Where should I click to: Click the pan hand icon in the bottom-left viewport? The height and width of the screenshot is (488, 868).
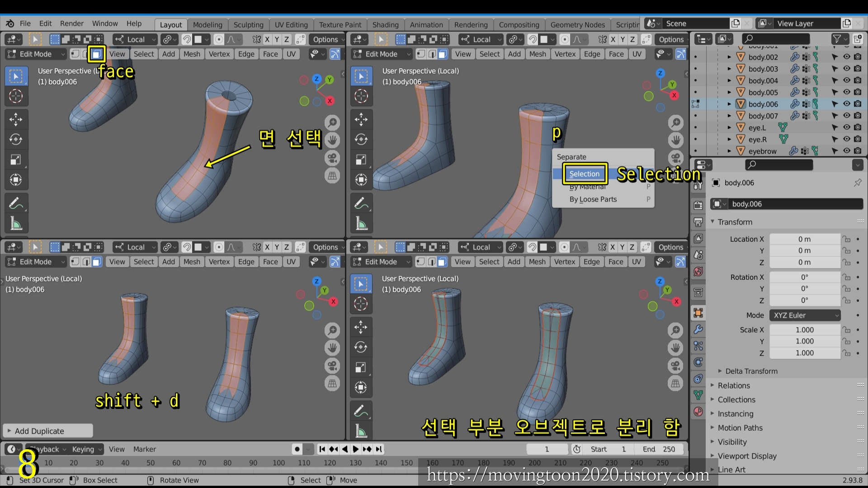point(332,347)
